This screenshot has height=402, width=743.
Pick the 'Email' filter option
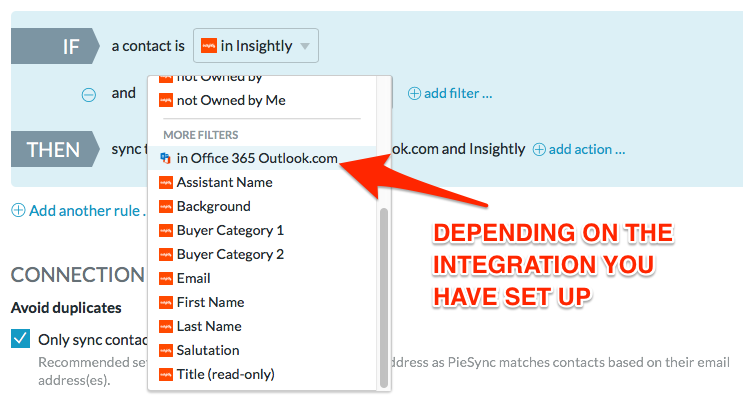click(x=262, y=278)
